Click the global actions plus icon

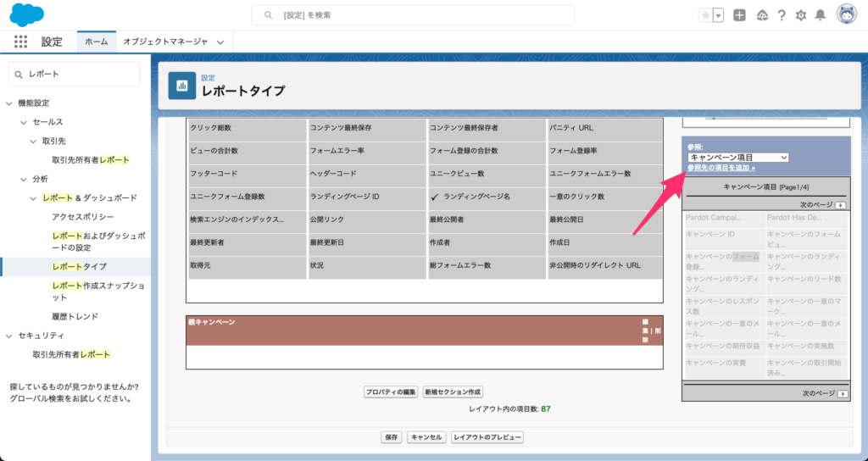click(739, 15)
